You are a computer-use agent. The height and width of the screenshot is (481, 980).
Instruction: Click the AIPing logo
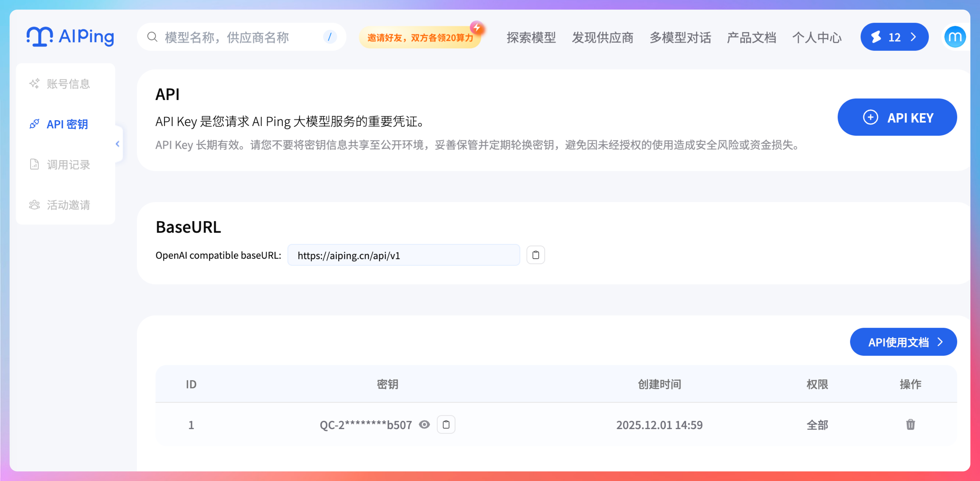tap(70, 37)
